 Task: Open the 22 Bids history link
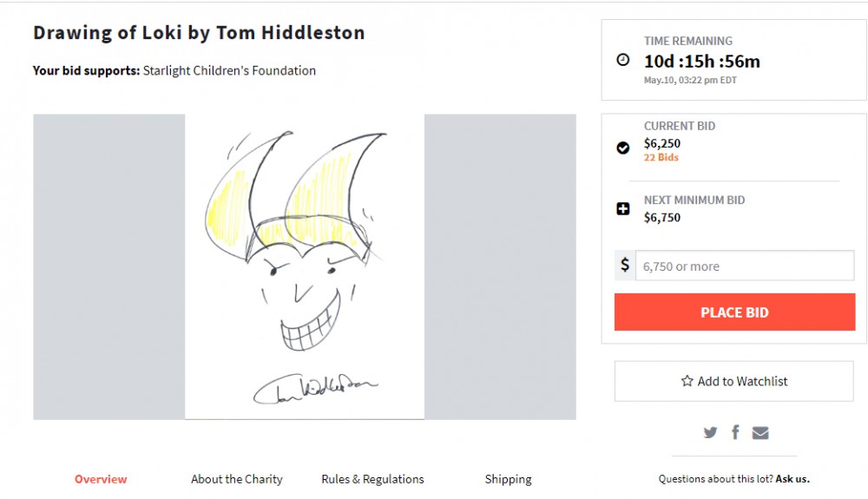pyautogui.click(x=661, y=158)
